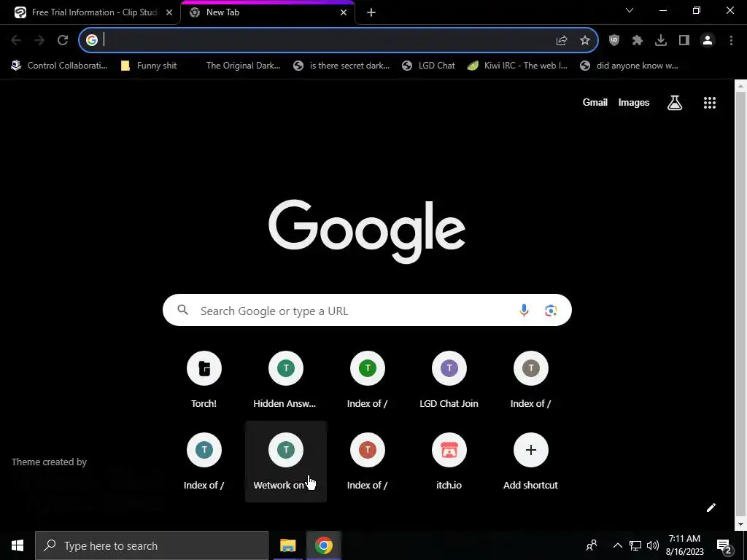
Task: Open Control Collaborati... bookmark
Action: point(60,66)
